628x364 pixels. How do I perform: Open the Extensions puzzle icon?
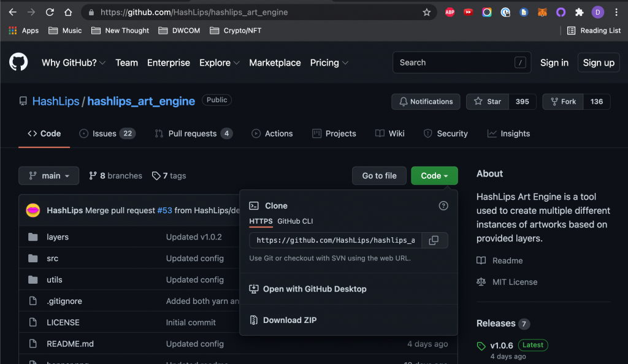(579, 12)
